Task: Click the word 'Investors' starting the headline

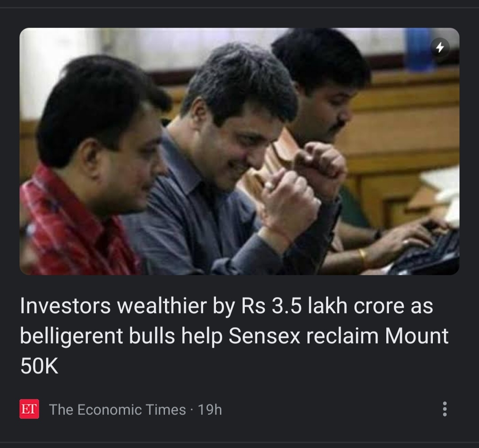Action: 65,305
